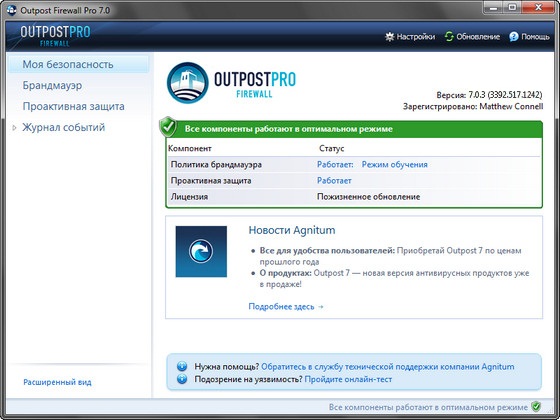The width and height of the screenshot is (560, 420).
Task: Click OUTPOSTPRO FIREWALL header logo
Action: [55, 36]
